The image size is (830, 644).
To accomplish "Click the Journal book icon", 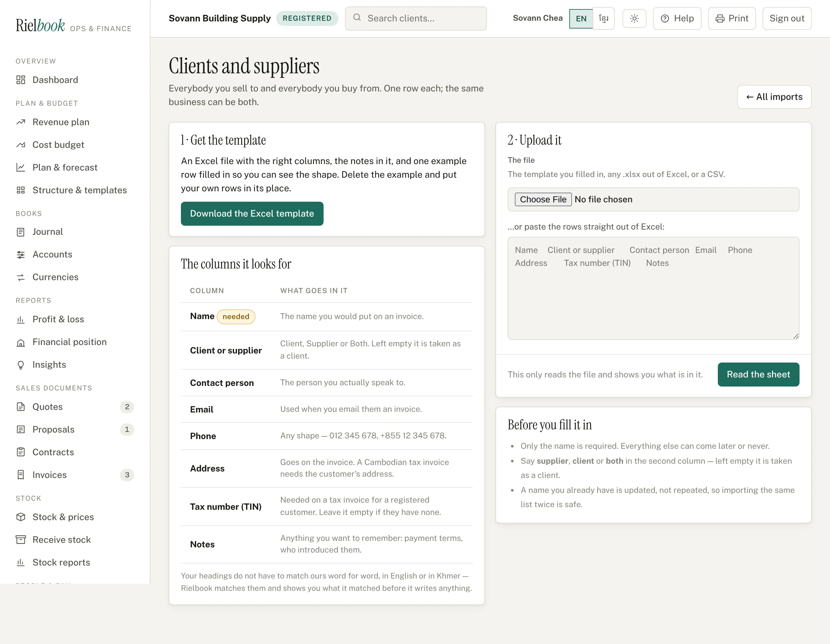I will coord(20,232).
